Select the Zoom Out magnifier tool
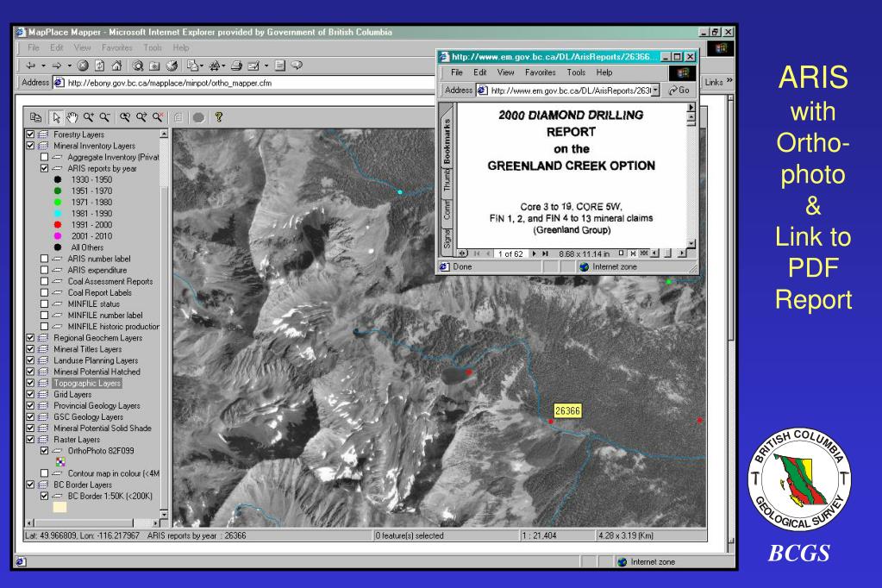The height and width of the screenshot is (588, 882). 104,117
